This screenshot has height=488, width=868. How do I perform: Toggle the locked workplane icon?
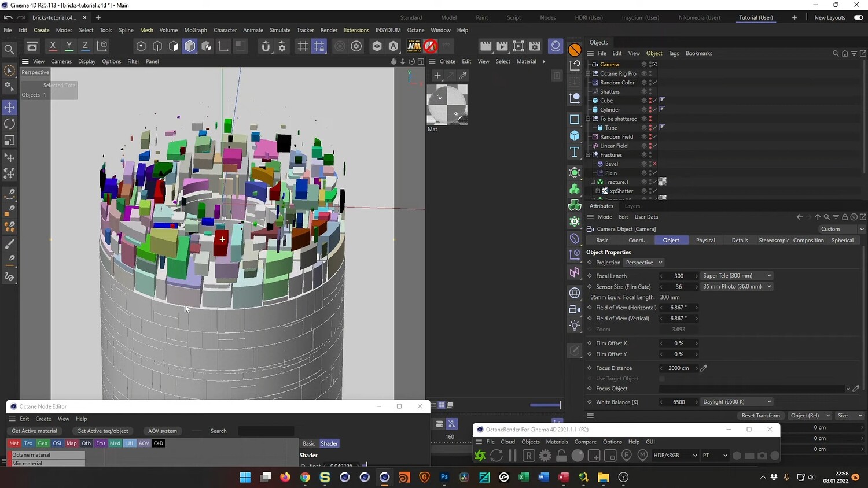[319, 46]
